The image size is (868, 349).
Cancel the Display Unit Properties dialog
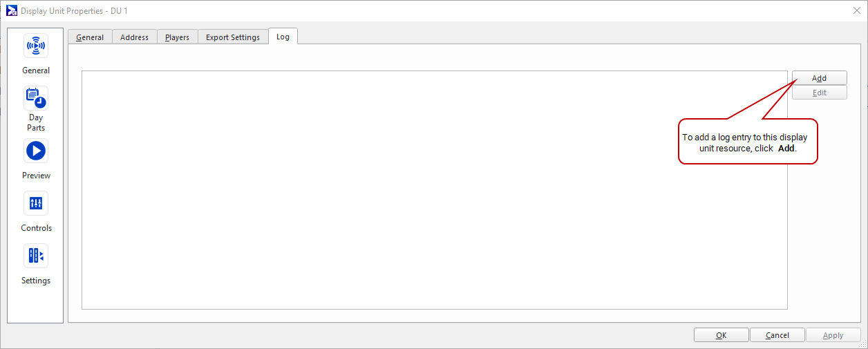coord(777,335)
